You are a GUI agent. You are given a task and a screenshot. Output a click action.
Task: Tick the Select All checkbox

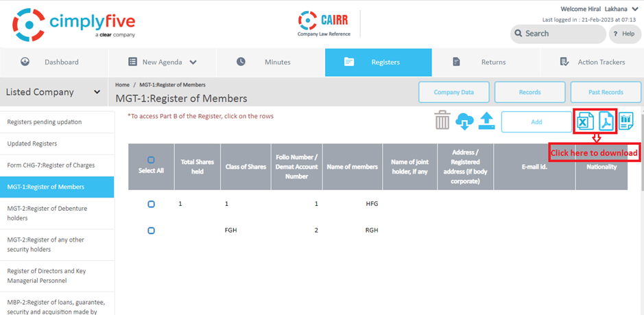tap(151, 159)
